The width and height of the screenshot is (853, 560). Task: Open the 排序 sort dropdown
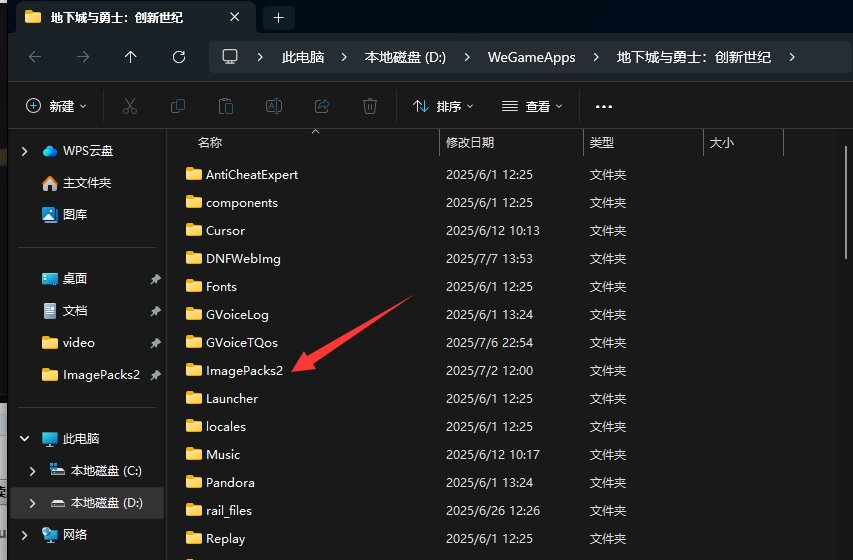(x=443, y=106)
